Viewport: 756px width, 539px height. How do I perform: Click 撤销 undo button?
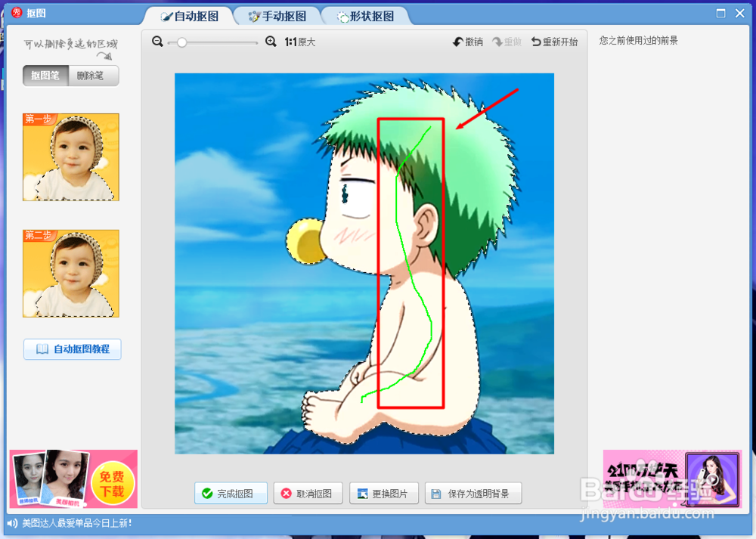(468, 42)
